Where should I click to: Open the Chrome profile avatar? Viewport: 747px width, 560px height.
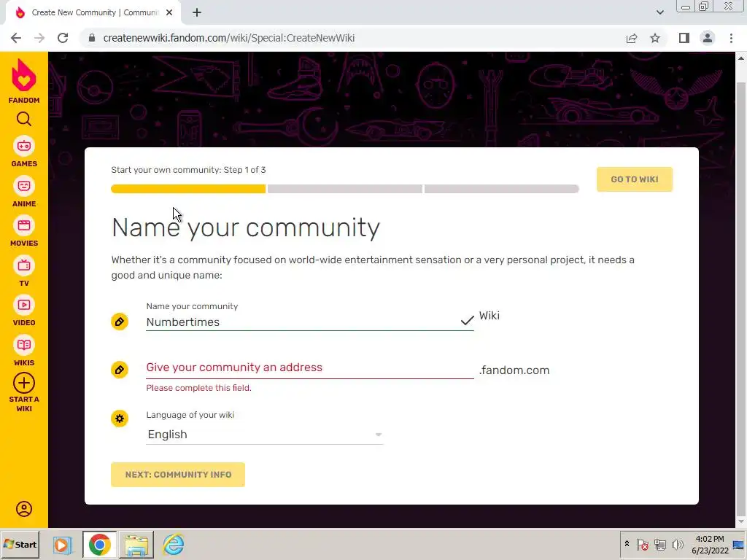(708, 38)
